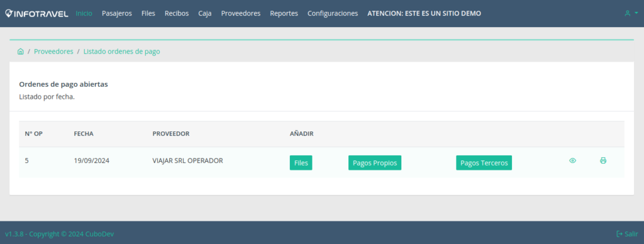Open Proveedores breadcrumb link
This screenshot has width=644, height=244.
53,52
